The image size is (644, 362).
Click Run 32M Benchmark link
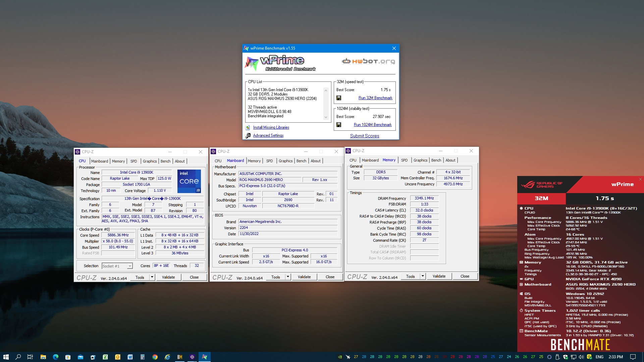pyautogui.click(x=375, y=98)
